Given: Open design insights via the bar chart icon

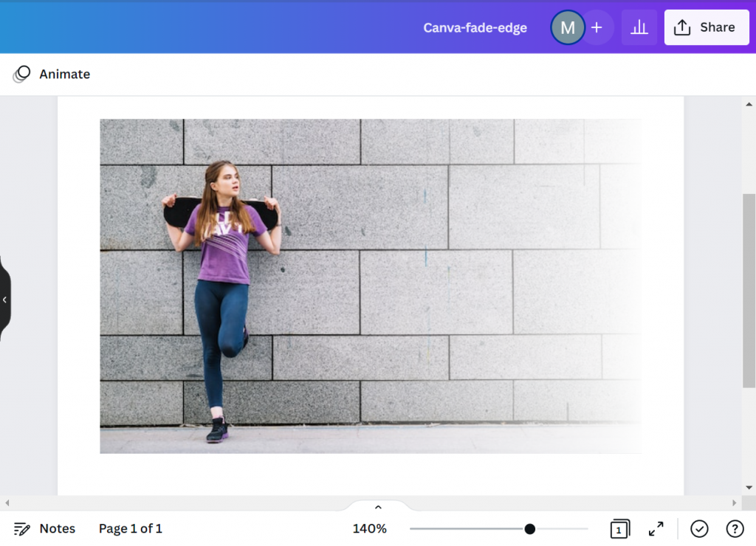Looking at the screenshot, I should click(638, 27).
